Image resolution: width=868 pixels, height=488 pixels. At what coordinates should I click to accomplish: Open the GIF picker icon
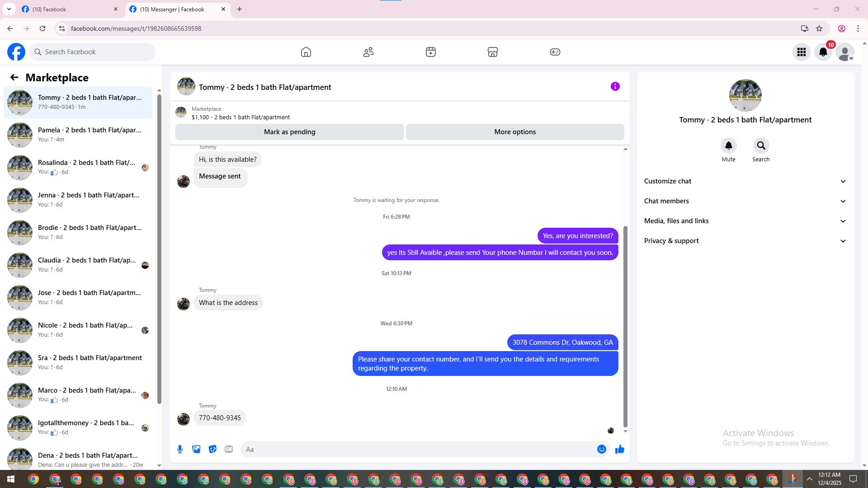229,449
